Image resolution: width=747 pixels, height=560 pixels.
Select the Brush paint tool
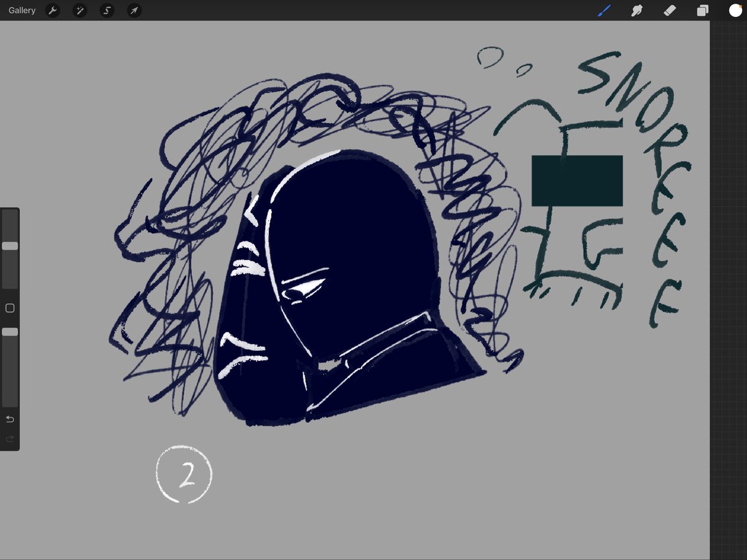[604, 11]
